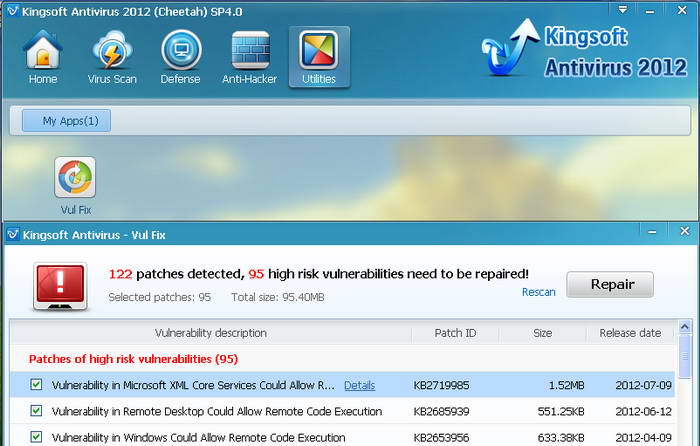Open the Virus Scan section
The width and height of the screenshot is (700, 446).
112,57
